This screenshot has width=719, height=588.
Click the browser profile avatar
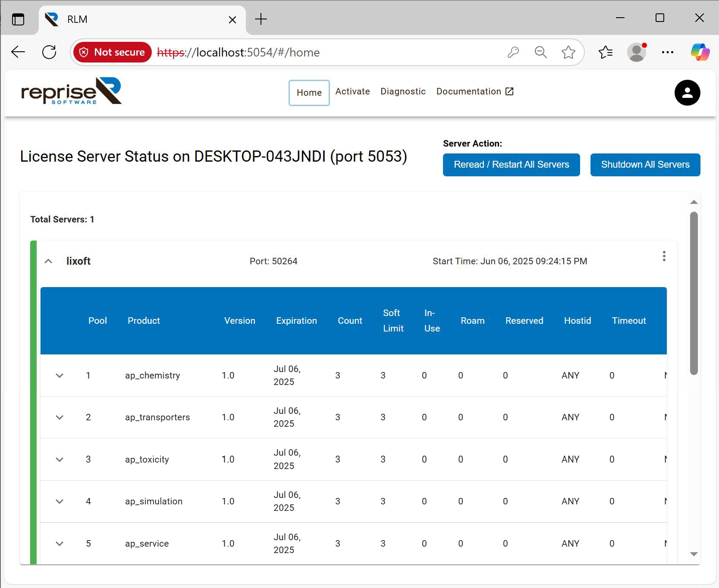(x=637, y=52)
